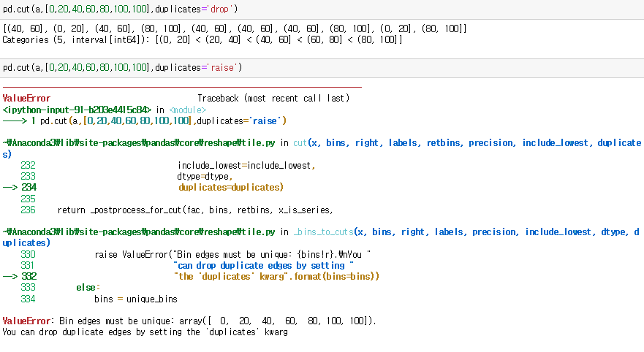Click the red ValueError traceback heading
This screenshot has width=644, height=352.
(x=26, y=98)
